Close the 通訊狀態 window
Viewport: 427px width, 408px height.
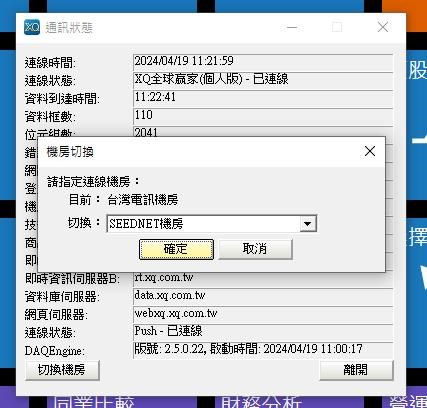[383, 27]
